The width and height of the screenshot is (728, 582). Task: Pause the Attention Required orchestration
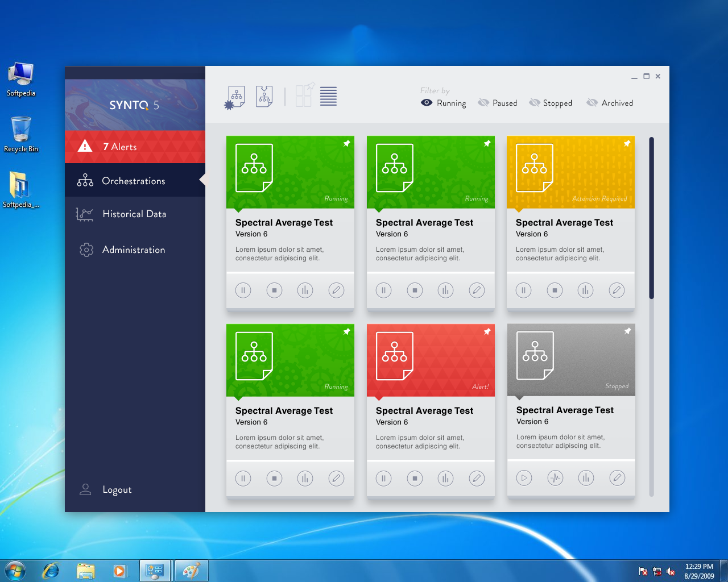pyautogui.click(x=523, y=290)
